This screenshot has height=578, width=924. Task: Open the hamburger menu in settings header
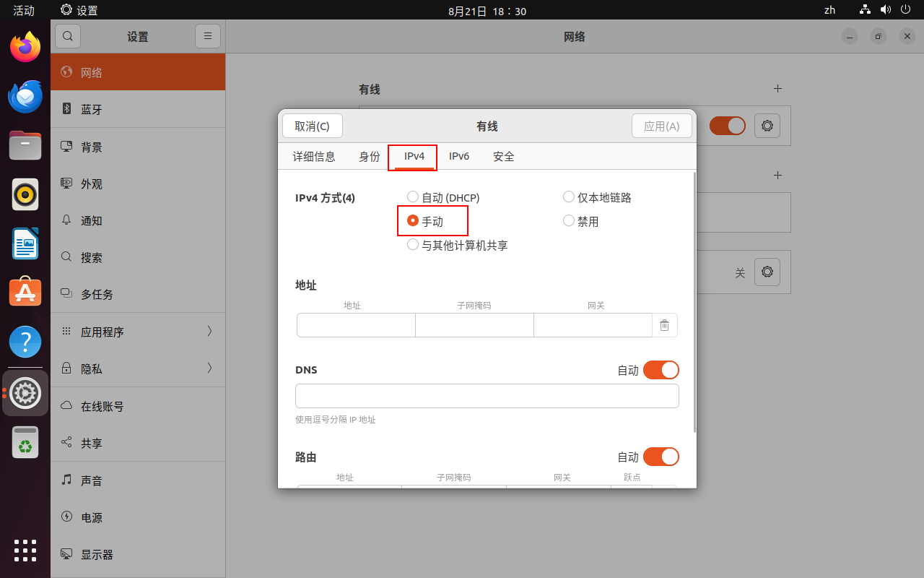point(208,36)
